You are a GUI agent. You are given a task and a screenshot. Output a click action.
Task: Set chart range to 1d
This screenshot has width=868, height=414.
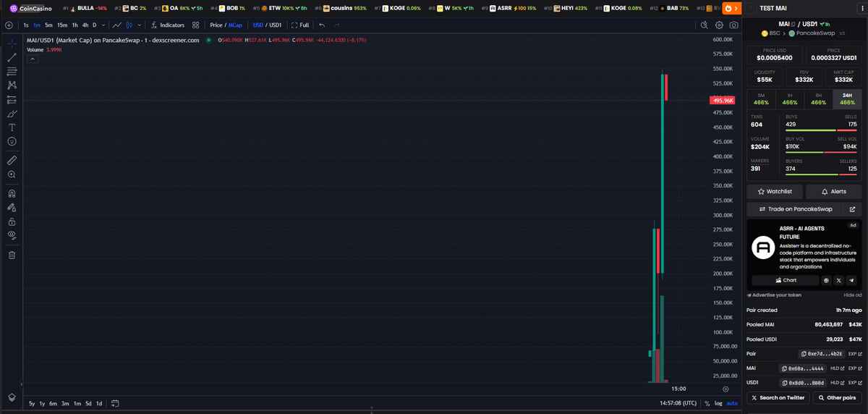(x=99, y=403)
